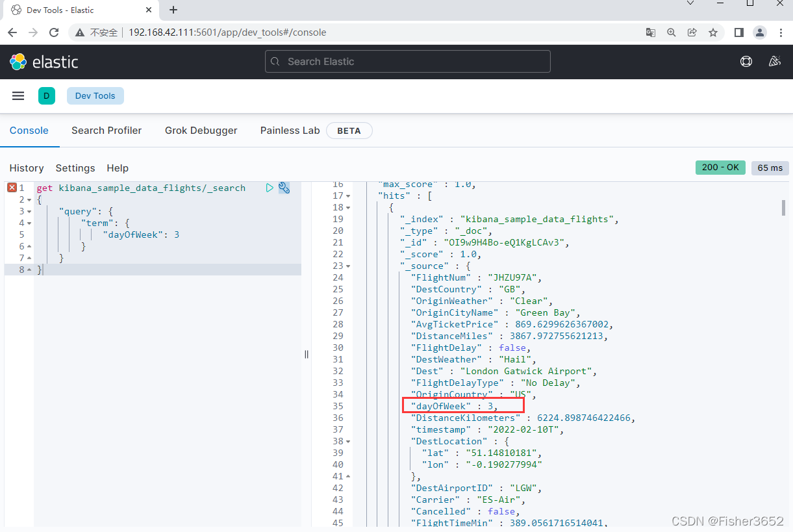Open the wrench request options icon
793x532 pixels.
tap(284, 188)
